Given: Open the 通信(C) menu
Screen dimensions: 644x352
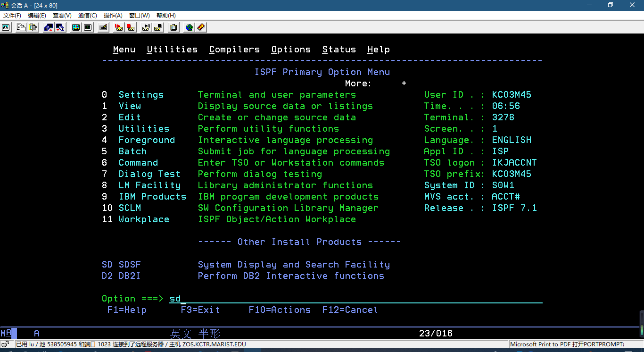Looking at the screenshot, I should [87, 16].
